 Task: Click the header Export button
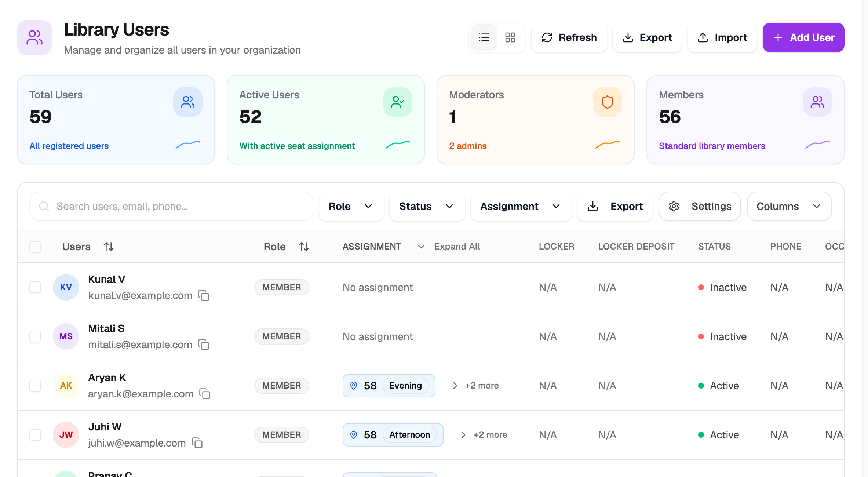pos(647,37)
